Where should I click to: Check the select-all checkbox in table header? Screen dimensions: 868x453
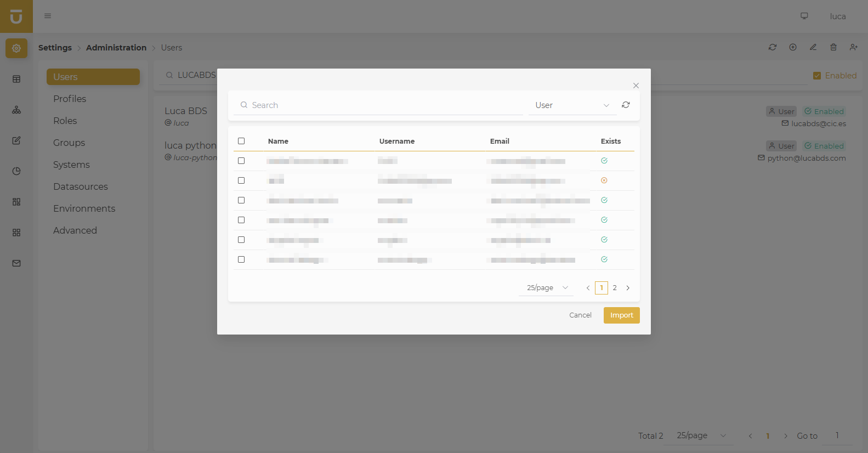(241, 141)
